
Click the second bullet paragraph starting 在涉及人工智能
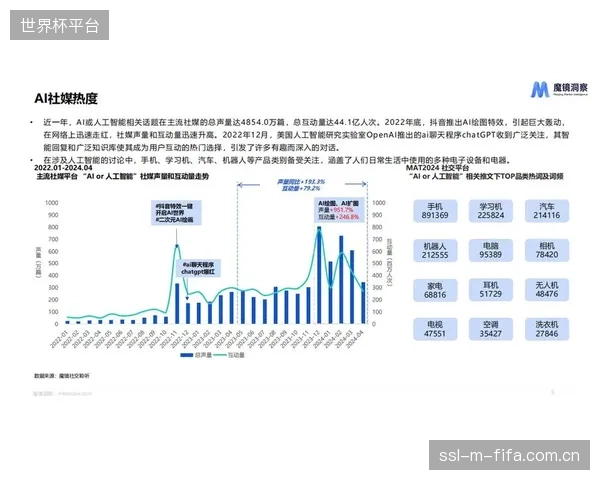pos(277,160)
